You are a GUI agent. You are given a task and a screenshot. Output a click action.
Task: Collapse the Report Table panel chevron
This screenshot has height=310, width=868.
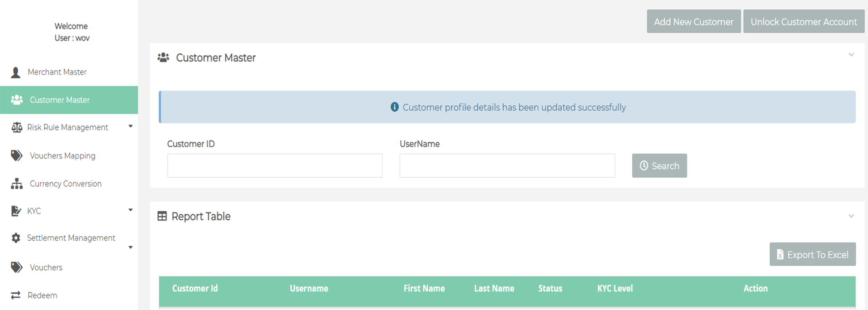[851, 216]
